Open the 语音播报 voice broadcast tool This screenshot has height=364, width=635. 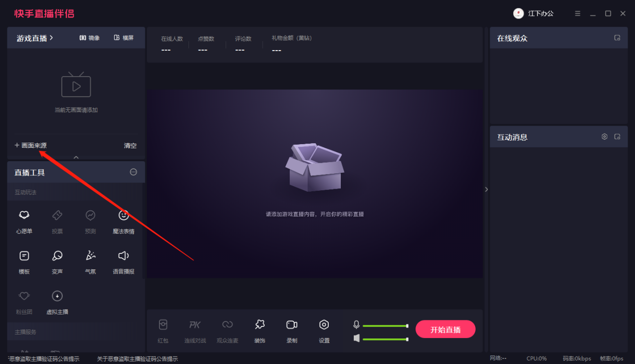pyautogui.click(x=123, y=262)
